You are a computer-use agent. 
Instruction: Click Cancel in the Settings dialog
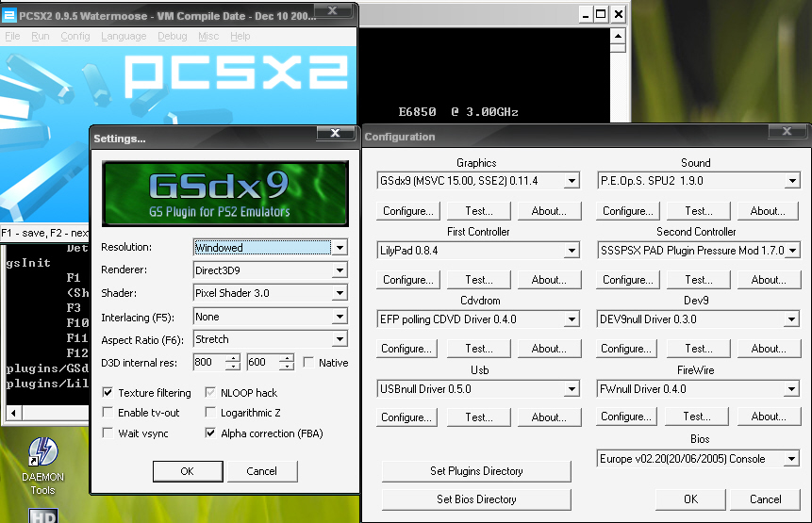262,471
